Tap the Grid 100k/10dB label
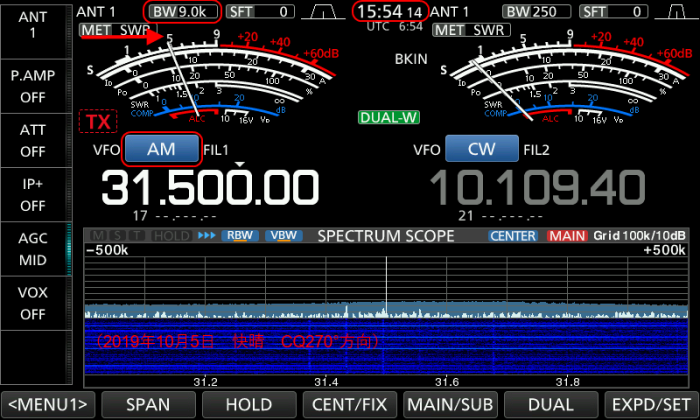 [x=639, y=236]
